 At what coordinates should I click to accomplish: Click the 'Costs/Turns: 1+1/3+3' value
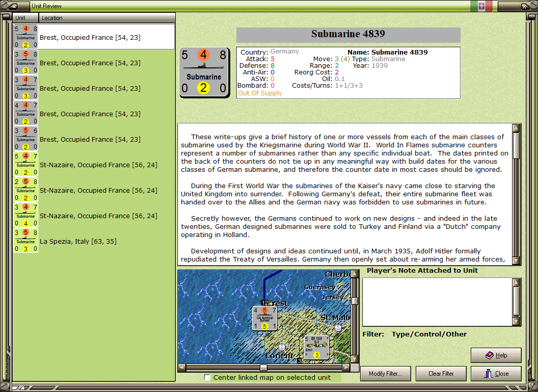click(348, 86)
